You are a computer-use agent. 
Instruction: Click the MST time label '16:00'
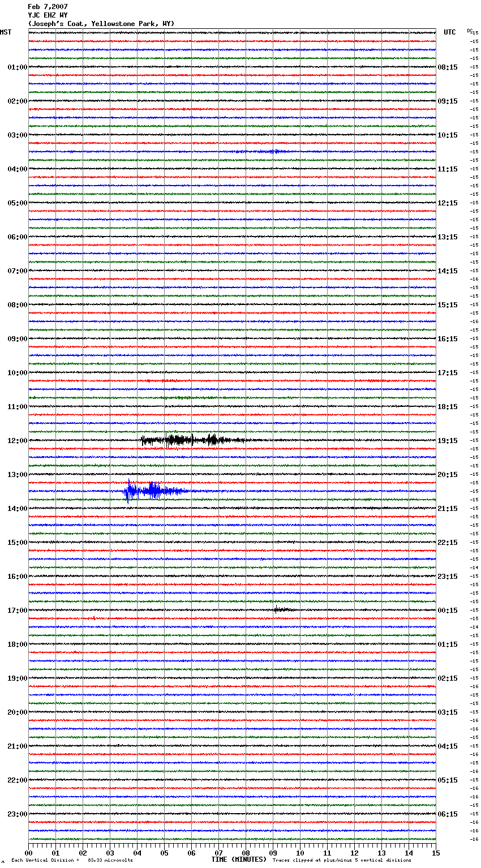point(18,577)
